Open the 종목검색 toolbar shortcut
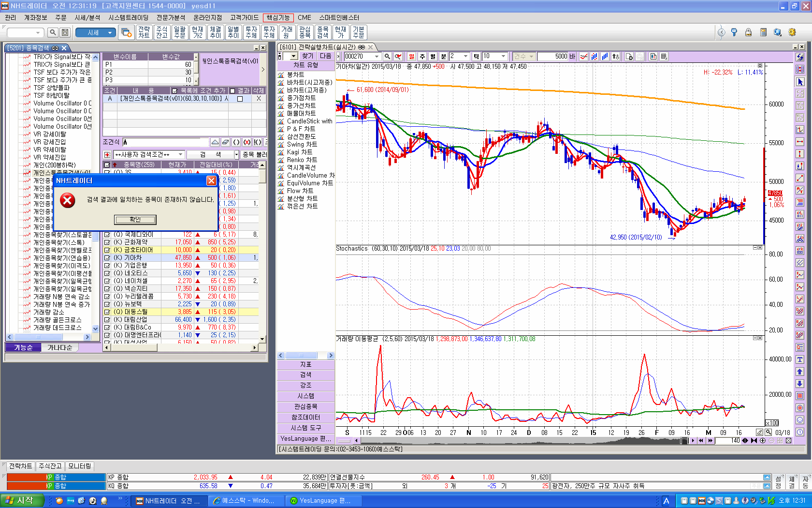 (x=323, y=32)
